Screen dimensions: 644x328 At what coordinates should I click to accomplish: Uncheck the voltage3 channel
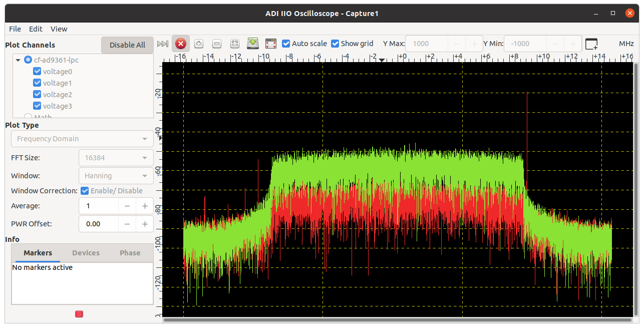tap(37, 106)
